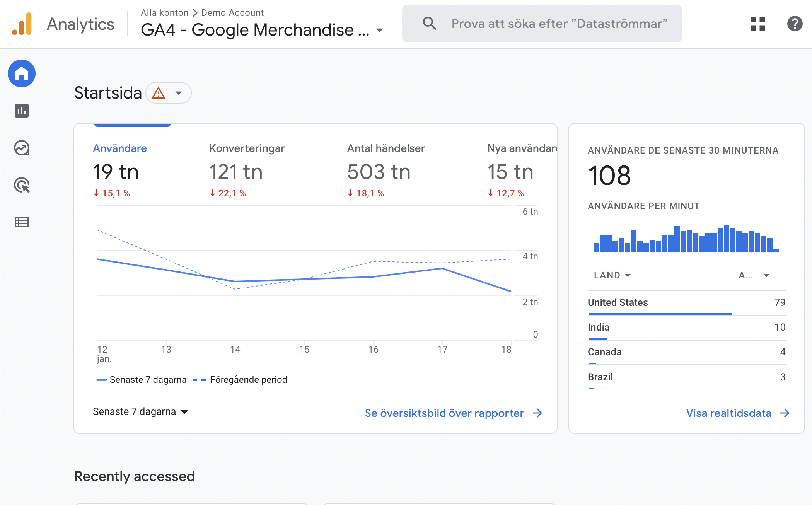The image size is (812, 505).
Task: Open the Explore icon in sidebar
Action: (22, 148)
